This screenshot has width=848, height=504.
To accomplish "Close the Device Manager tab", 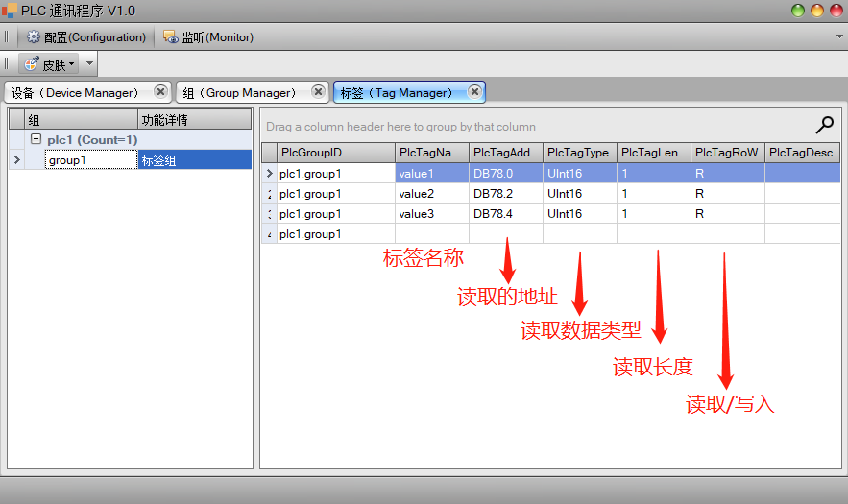I will pyautogui.click(x=160, y=91).
